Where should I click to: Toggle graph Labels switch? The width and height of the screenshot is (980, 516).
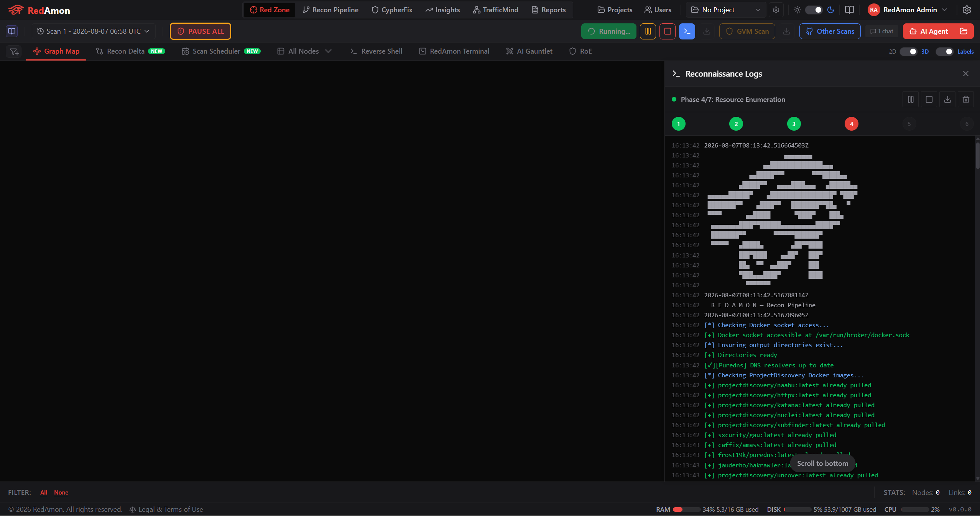pyautogui.click(x=944, y=52)
